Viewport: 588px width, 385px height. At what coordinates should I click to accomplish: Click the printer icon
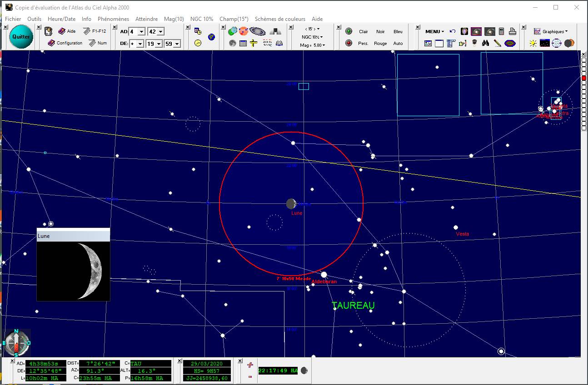point(513,31)
